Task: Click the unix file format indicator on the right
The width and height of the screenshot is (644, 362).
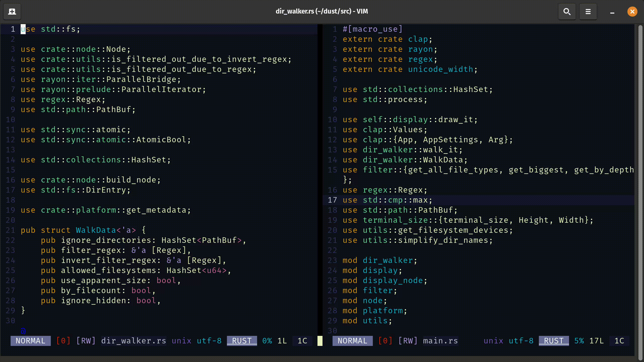Action: 493,341
